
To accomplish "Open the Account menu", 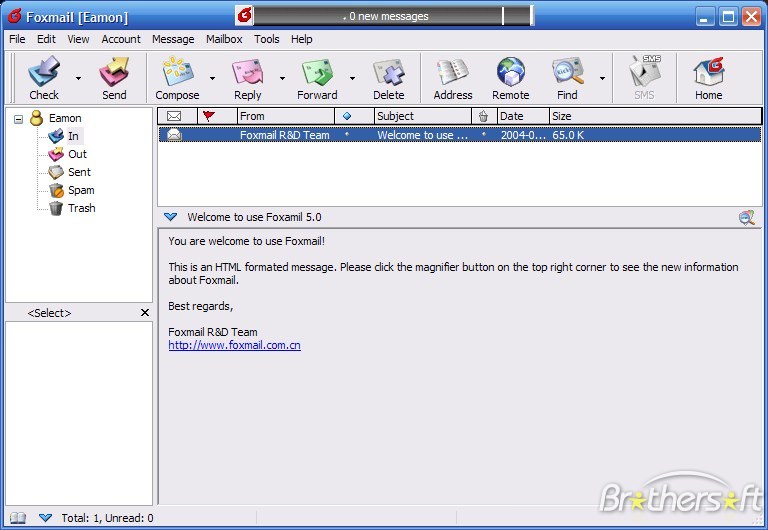I will [121, 39].
